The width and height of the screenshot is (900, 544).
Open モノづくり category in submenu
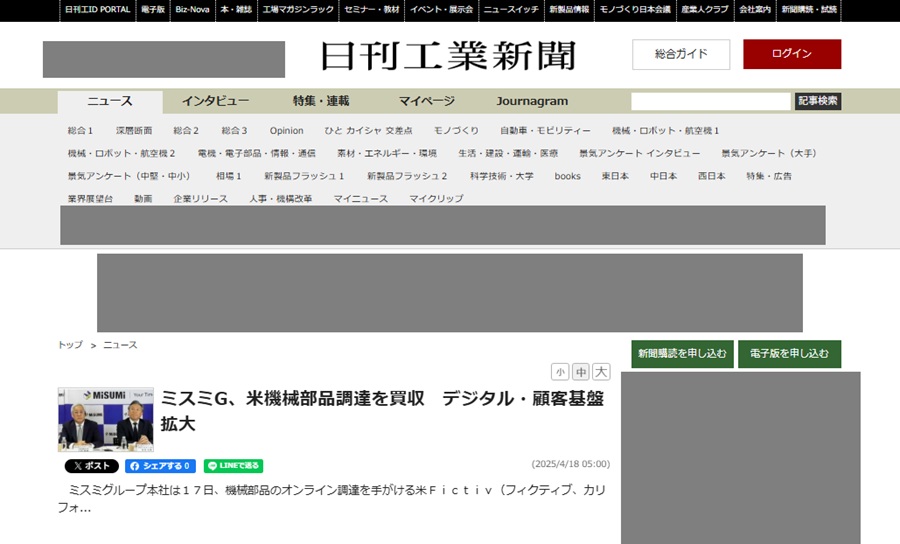[x=456, y=131]
